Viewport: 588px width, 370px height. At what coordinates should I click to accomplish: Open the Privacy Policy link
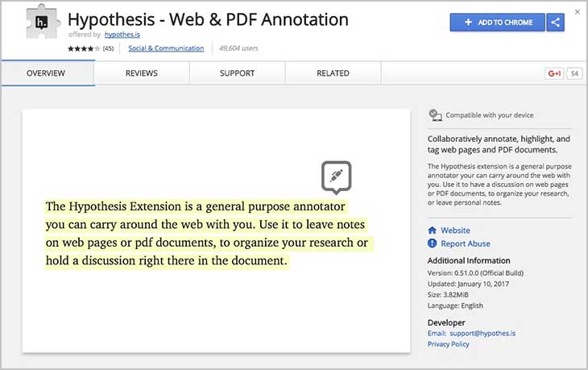[449, 344]
